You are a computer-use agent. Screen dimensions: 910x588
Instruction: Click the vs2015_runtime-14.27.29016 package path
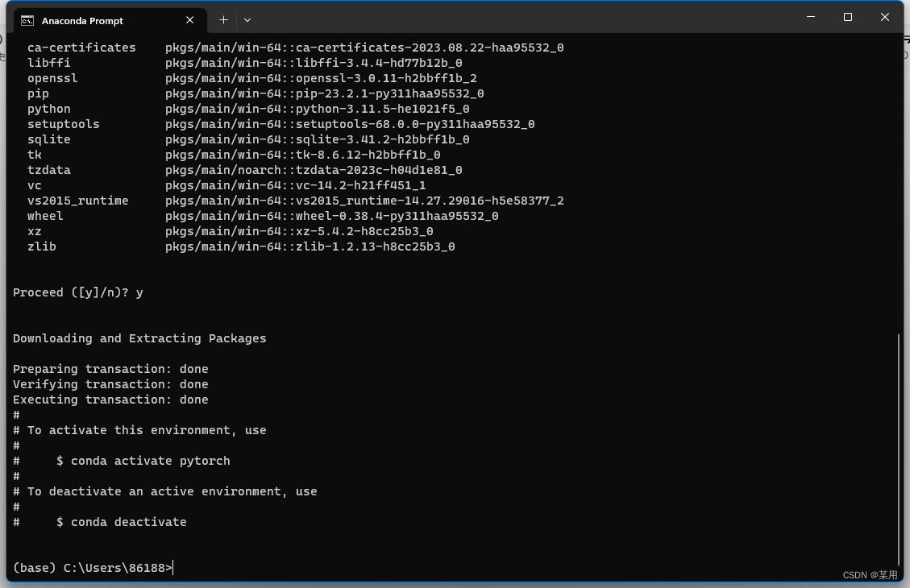point(364,201)
